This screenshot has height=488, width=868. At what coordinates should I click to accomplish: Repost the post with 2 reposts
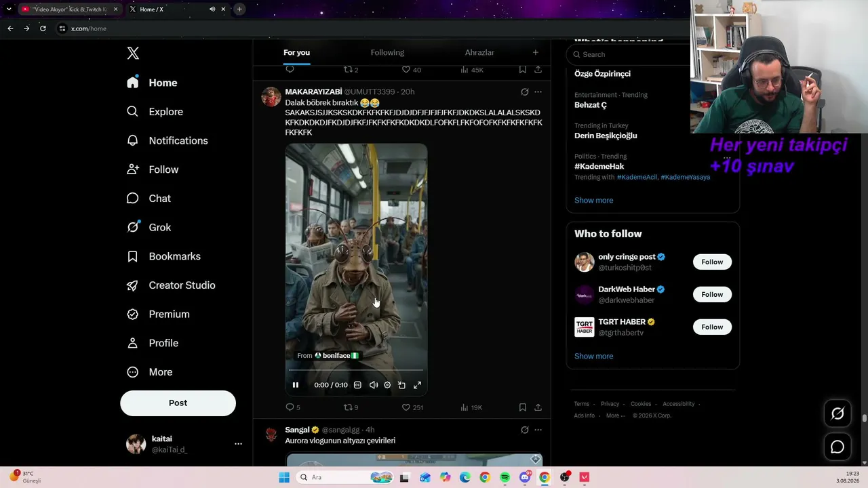[x=351, y=70]
